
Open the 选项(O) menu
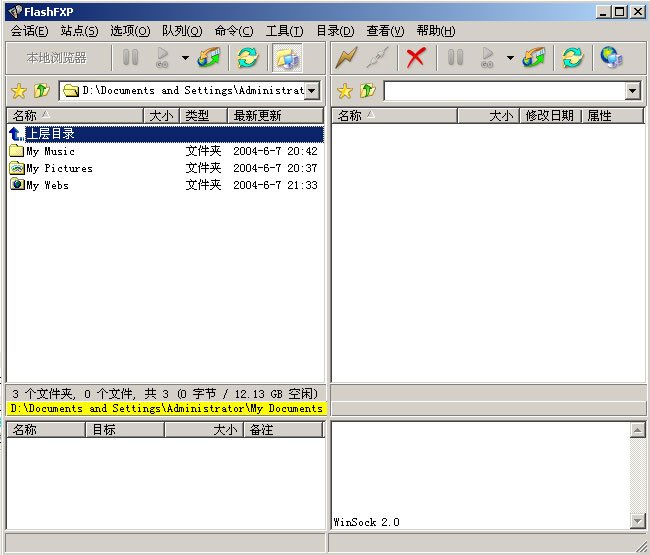[x=130, y=31]
